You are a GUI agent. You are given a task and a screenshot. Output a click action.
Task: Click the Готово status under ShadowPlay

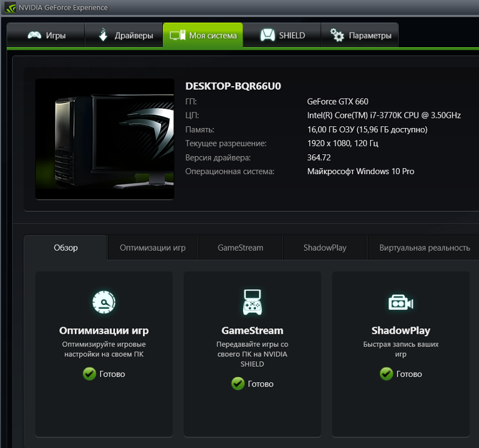(x=409, y=374)
